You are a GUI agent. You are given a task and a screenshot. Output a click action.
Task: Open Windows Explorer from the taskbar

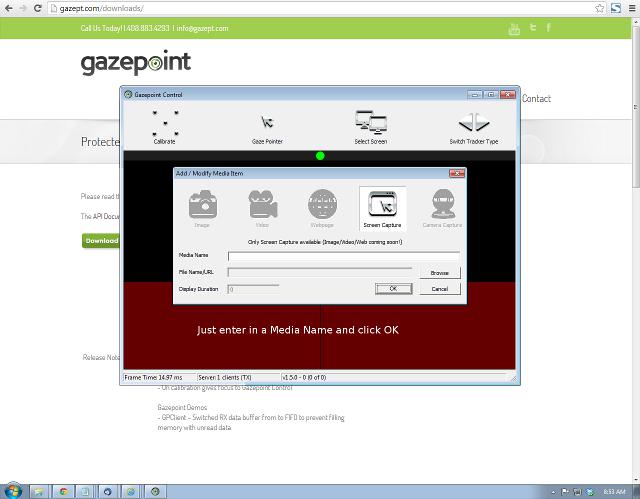pos(39,492)
